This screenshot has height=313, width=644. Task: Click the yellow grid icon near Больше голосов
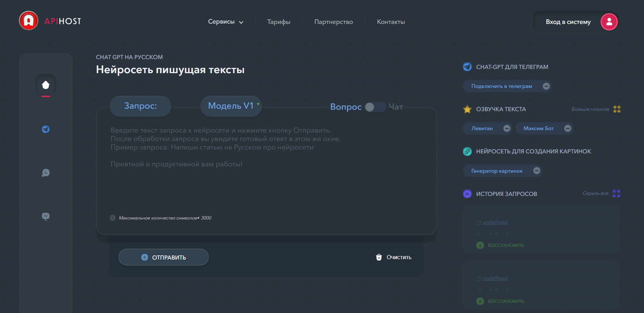point(617,109)
